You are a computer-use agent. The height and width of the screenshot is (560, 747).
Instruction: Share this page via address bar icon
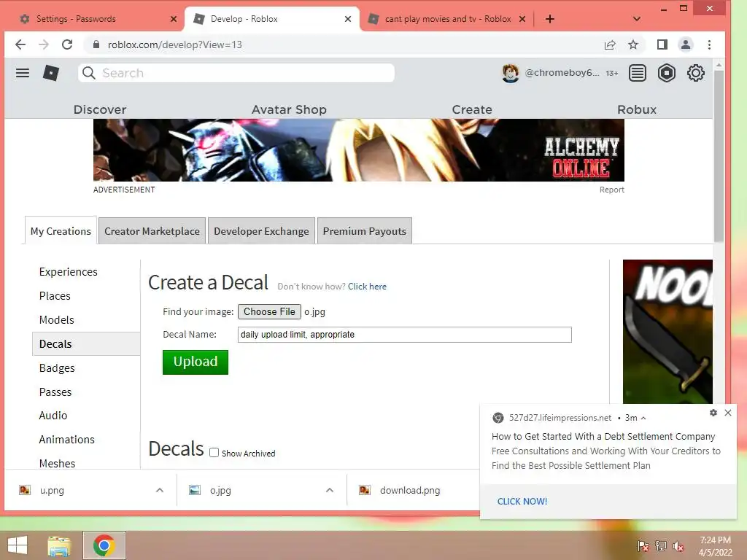click(x=610, y=44)
